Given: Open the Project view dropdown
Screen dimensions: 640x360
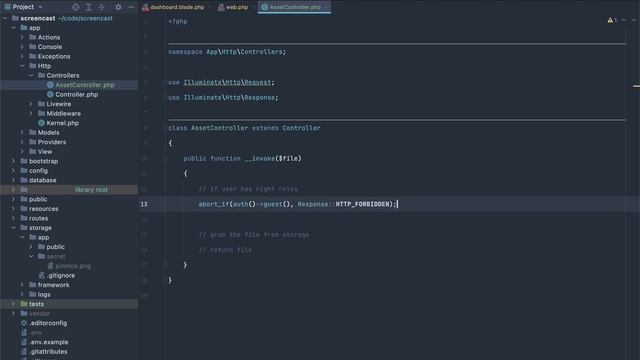Looking at the screenshot, I should 40,7.
